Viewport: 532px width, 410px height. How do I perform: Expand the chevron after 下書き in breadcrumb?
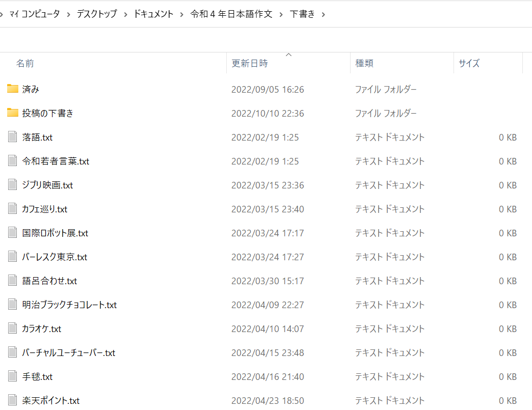pyautogui.click(x=323, y=14)
